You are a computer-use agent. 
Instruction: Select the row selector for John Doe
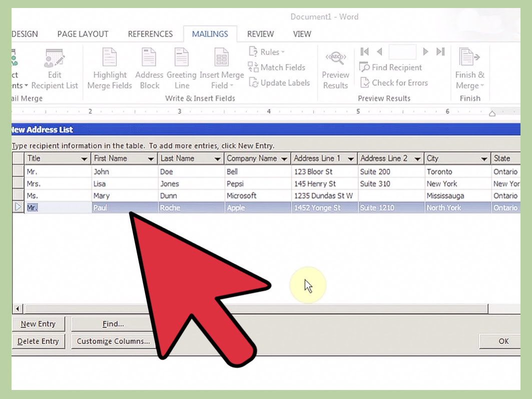[18, 171]
